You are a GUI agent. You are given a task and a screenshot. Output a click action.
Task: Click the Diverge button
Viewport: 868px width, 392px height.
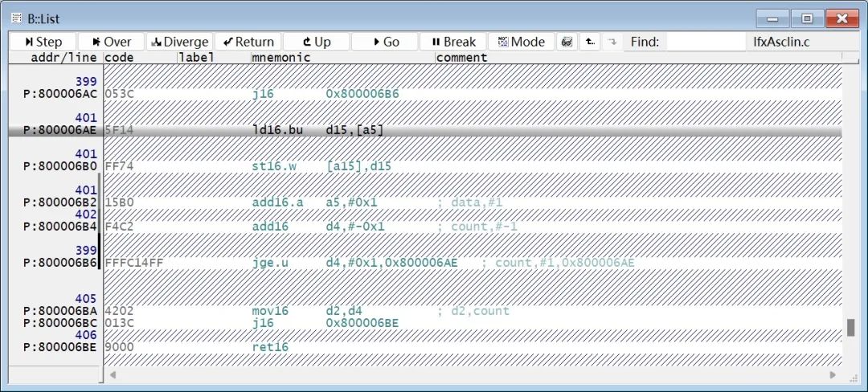pos(179,42)
